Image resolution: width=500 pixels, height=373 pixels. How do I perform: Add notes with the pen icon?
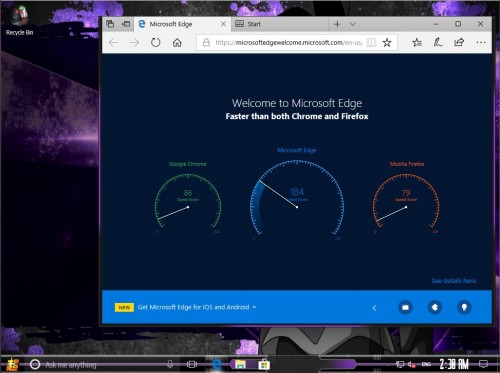438,43
